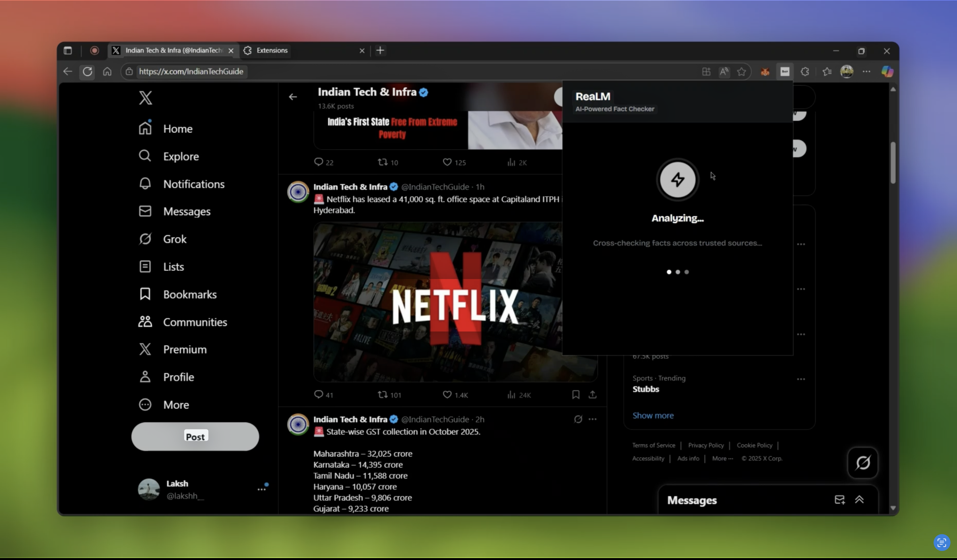
Task: Click the Post button
Action: pyautogui.click(x=195, y=437)
